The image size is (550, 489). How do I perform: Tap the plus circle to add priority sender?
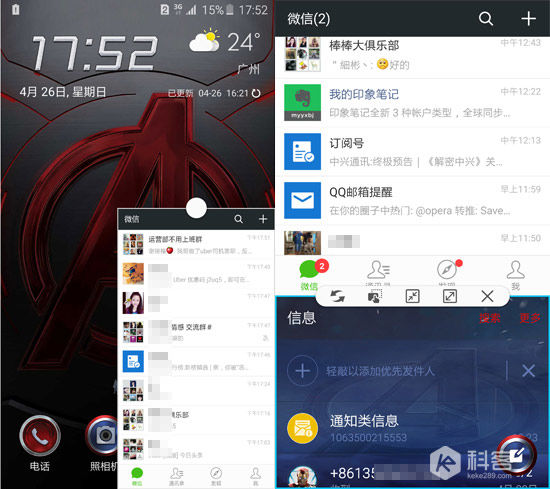click(302, 371)
